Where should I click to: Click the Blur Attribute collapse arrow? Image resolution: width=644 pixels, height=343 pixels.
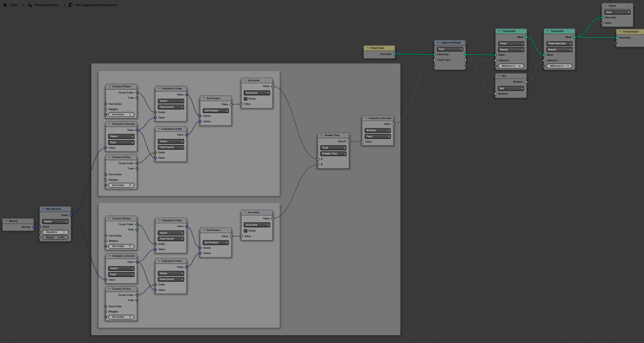pos(44,209)
